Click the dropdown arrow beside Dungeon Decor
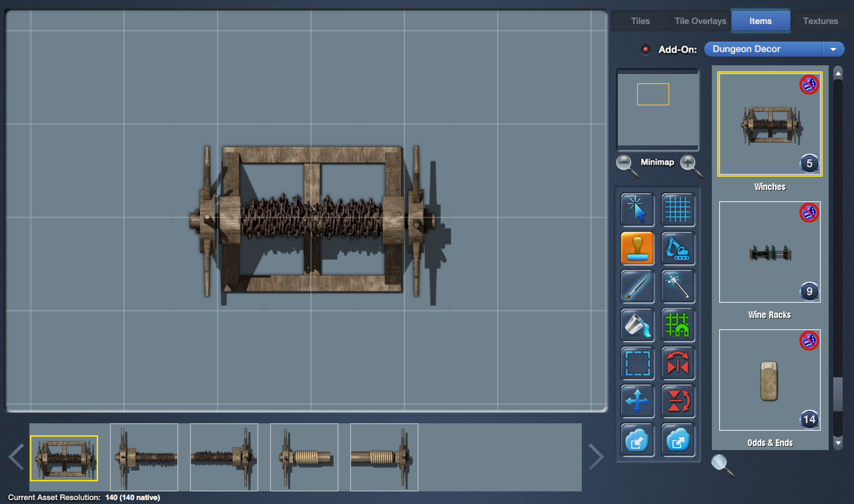The width and height of the screenshot is (854, 504). click(833, 49)
